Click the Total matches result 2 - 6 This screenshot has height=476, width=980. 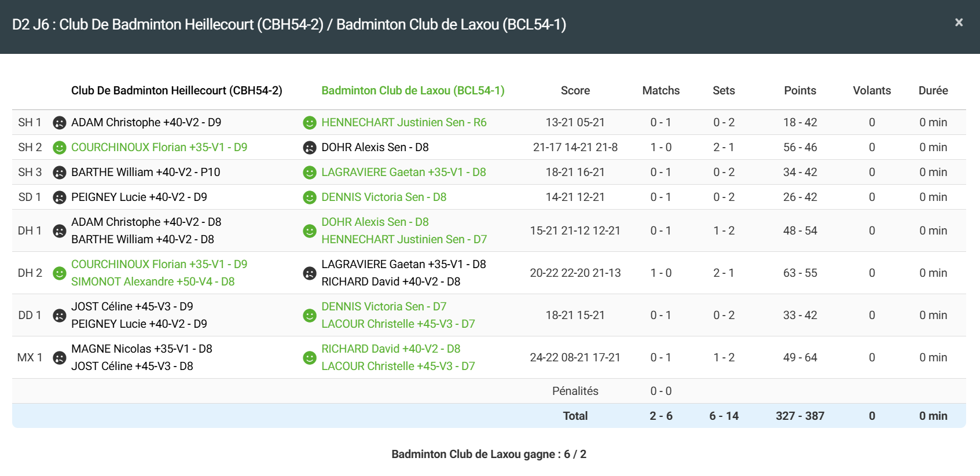[660, 416]
